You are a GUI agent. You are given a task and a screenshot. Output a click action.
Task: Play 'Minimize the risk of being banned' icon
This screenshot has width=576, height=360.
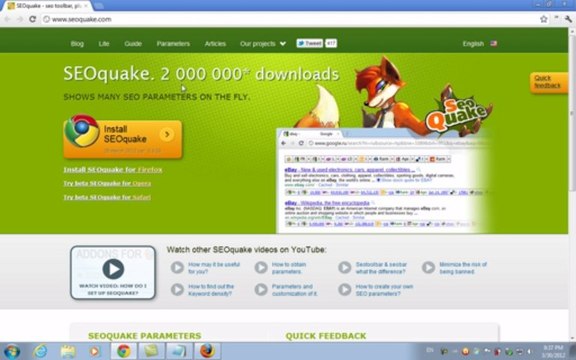[x=428, y=267]
